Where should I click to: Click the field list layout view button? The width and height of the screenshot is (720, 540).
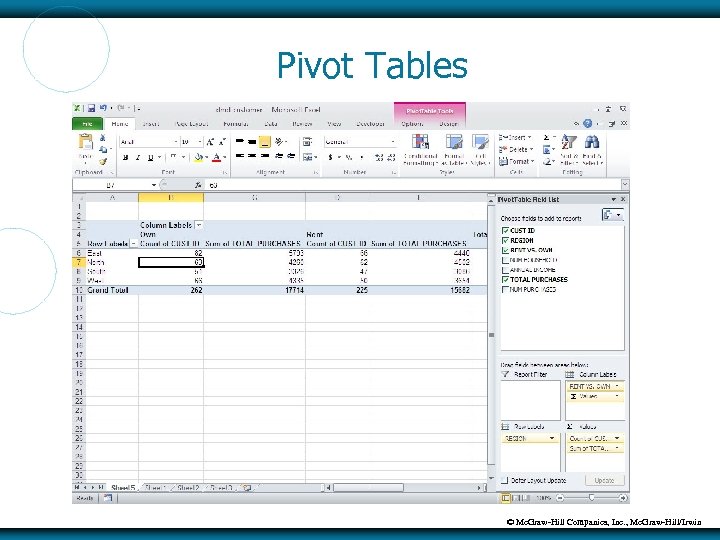point(613,214)
